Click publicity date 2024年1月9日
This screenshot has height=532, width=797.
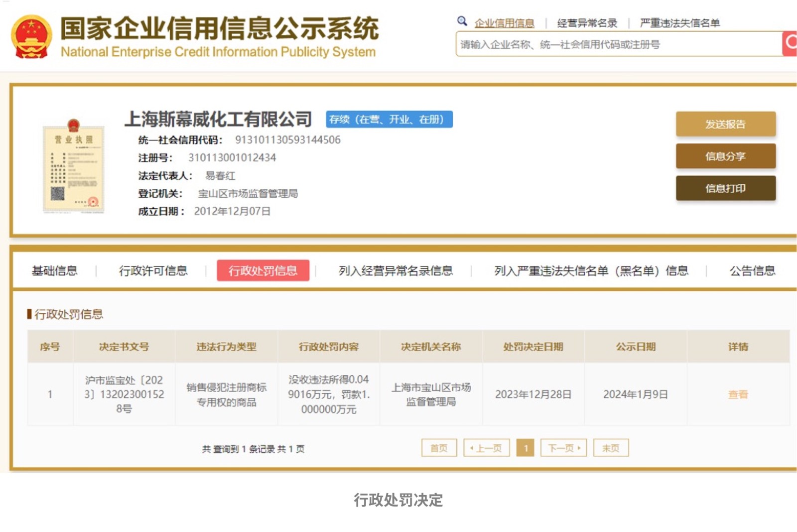(x=636, y=395)
